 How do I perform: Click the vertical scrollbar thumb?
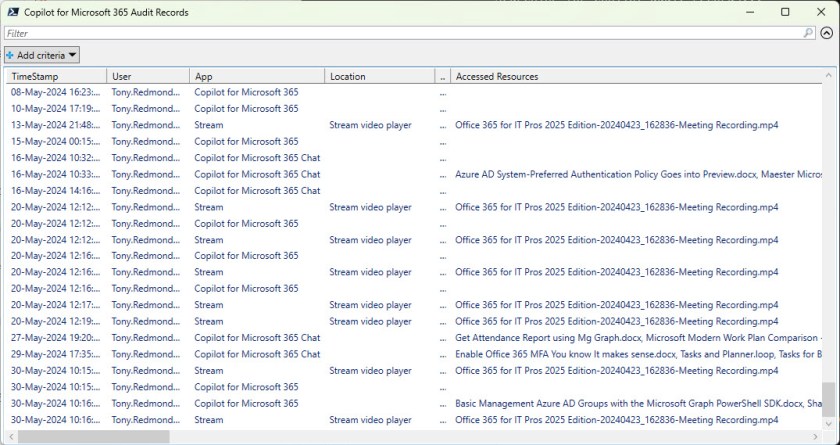click(x=828, y=399)
